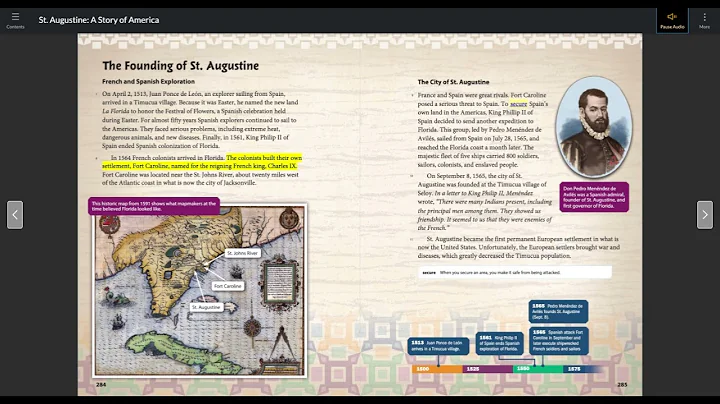Click page number 285
This screenshot has width=720, height=404.
[x=622, y=385]
